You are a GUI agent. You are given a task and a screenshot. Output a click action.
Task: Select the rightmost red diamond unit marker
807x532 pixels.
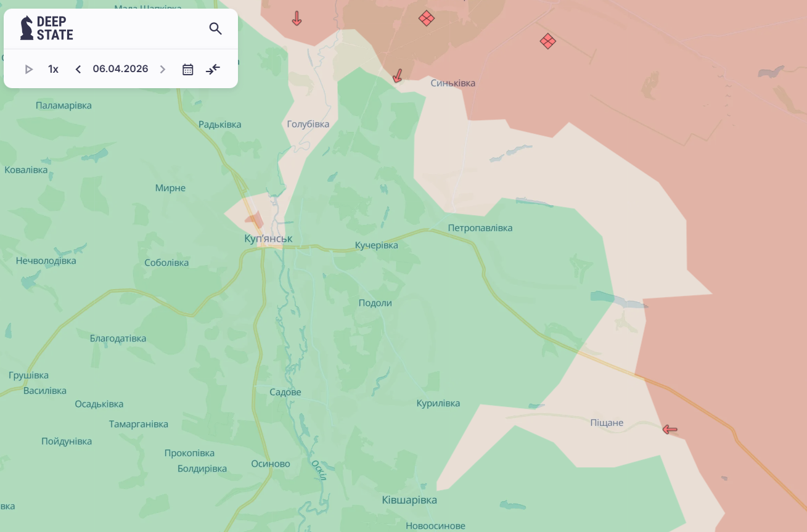pyautogui.click(x=547, y=41)
